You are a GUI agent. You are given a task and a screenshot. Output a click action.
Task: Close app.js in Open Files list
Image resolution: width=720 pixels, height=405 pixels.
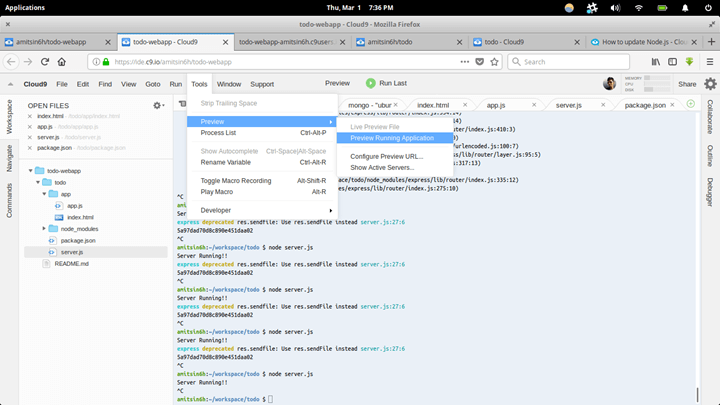click(30, 127)
